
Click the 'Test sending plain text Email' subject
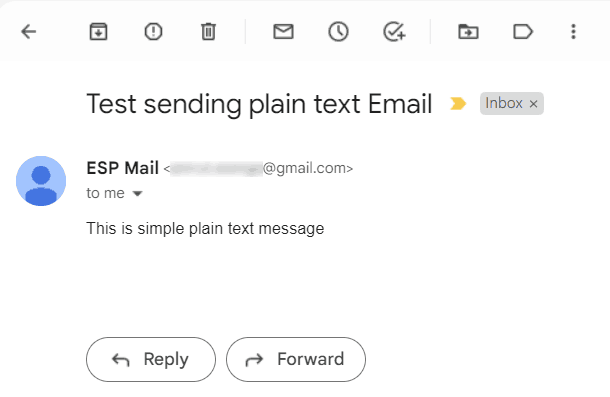click(x=259, y=104)
